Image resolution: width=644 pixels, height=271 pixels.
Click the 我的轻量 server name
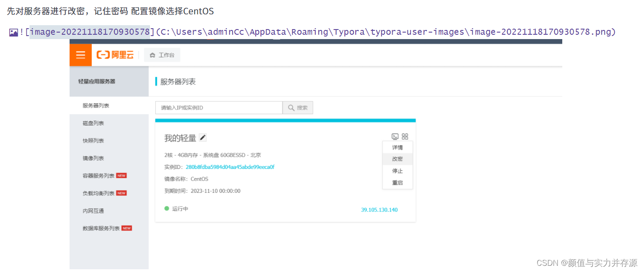[180, 138]
